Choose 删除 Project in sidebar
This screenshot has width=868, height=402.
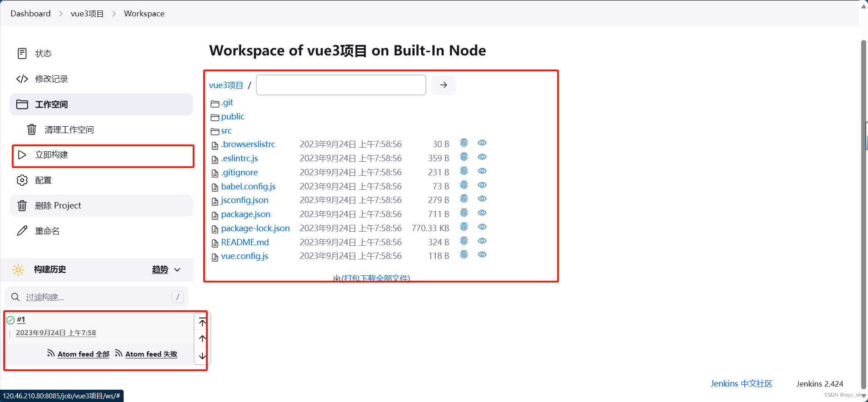pyautogui.click(x=101, y=206)
